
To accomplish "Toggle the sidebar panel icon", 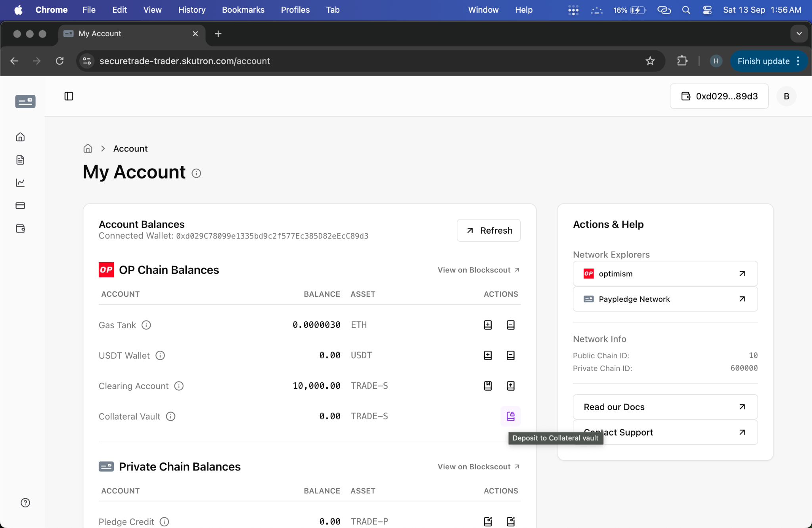I will (69, 96).
